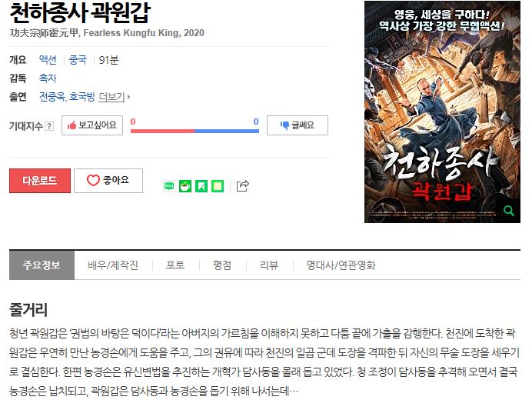Image resolution: width=532 pixels, height=400 pixels.
Task: Select the 평점 tab
Action: click(222, 265)
